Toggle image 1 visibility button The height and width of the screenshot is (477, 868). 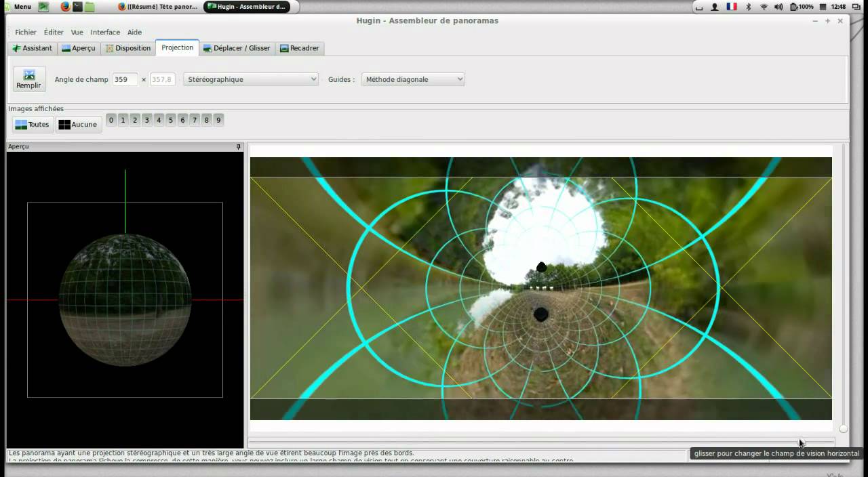tap(123, 120)
